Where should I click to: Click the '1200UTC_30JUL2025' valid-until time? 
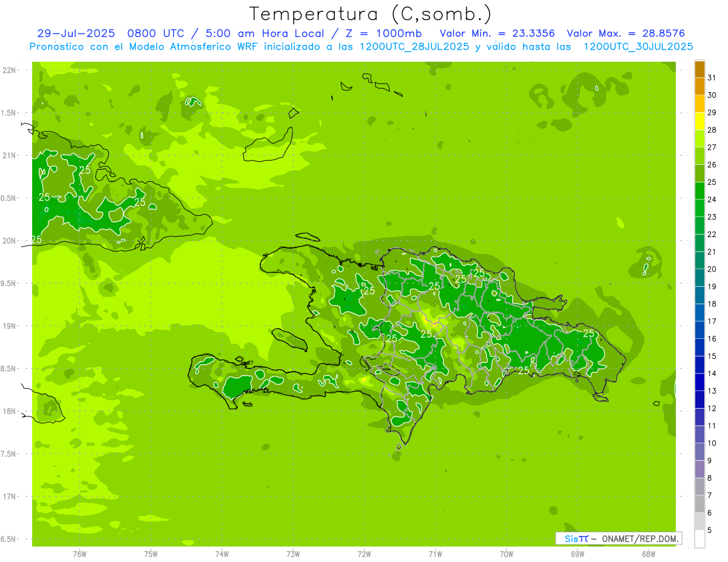click(638, 47)
